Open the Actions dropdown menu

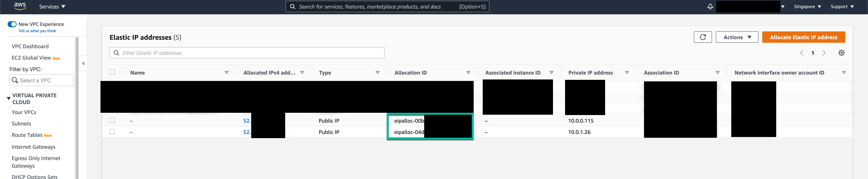point(737,37)
